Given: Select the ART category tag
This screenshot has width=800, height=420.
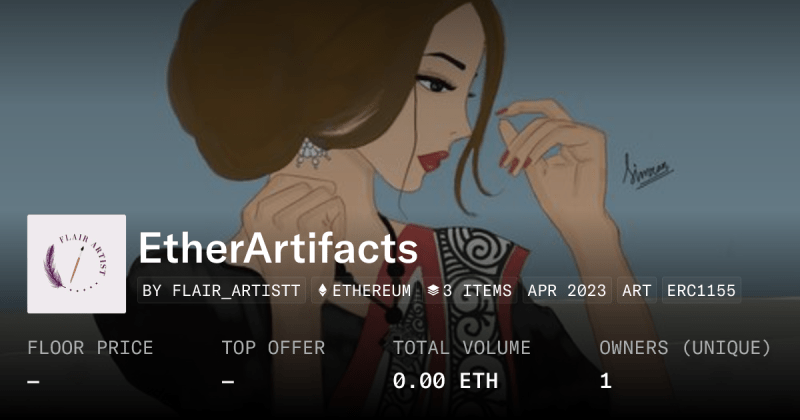Looking at the screenshot, I should [x=637, y=291].
